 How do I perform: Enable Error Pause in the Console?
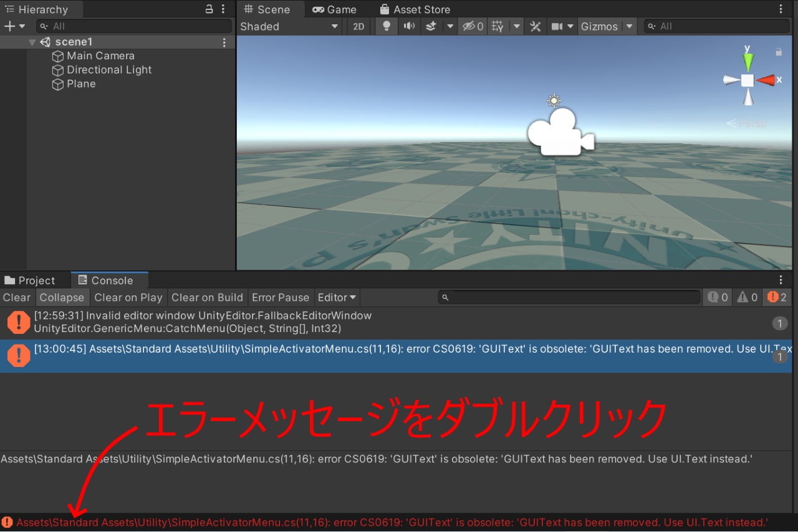(x=281, y=297)
